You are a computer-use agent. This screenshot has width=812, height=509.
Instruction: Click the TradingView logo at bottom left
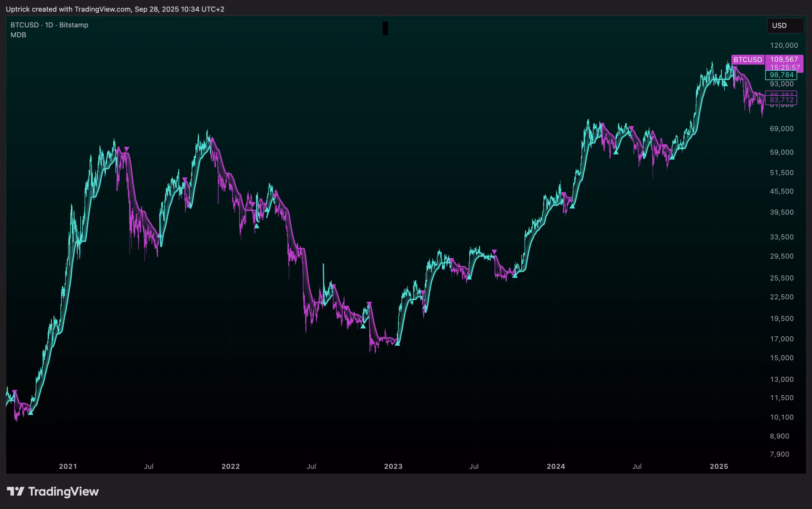53,491
